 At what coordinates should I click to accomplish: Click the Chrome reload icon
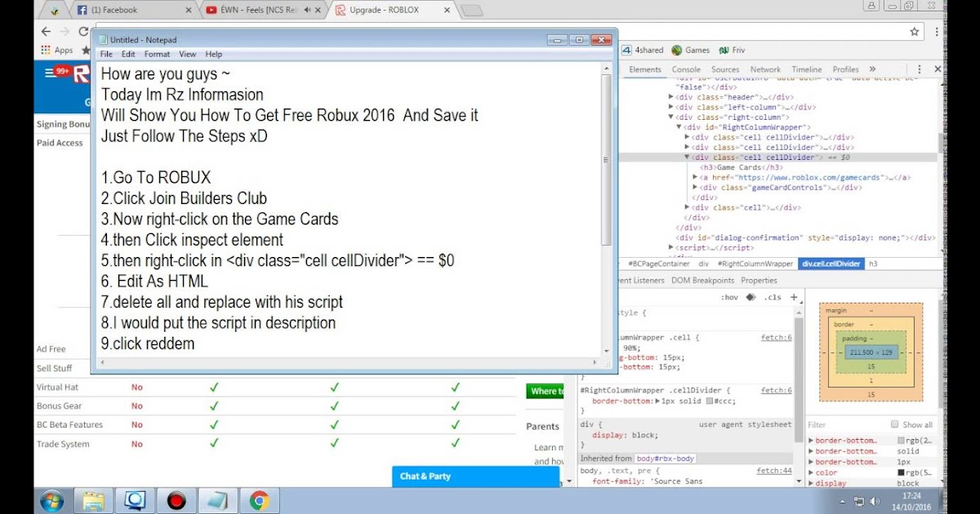tap(83, 31)
